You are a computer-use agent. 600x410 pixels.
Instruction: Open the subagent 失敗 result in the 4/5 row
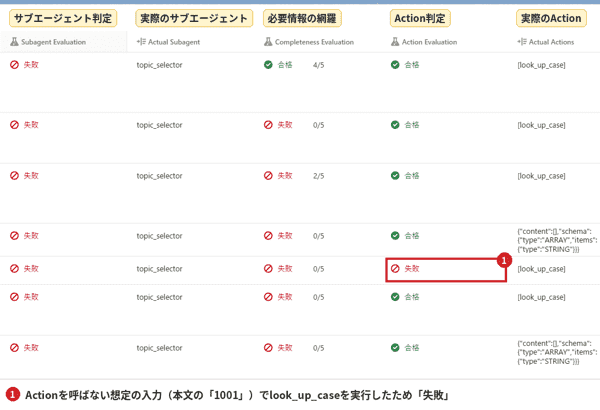[31, 65]
